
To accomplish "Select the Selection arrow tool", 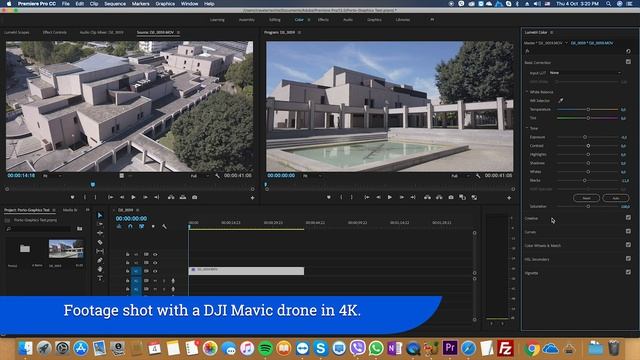I will click(x=100, y=215).
